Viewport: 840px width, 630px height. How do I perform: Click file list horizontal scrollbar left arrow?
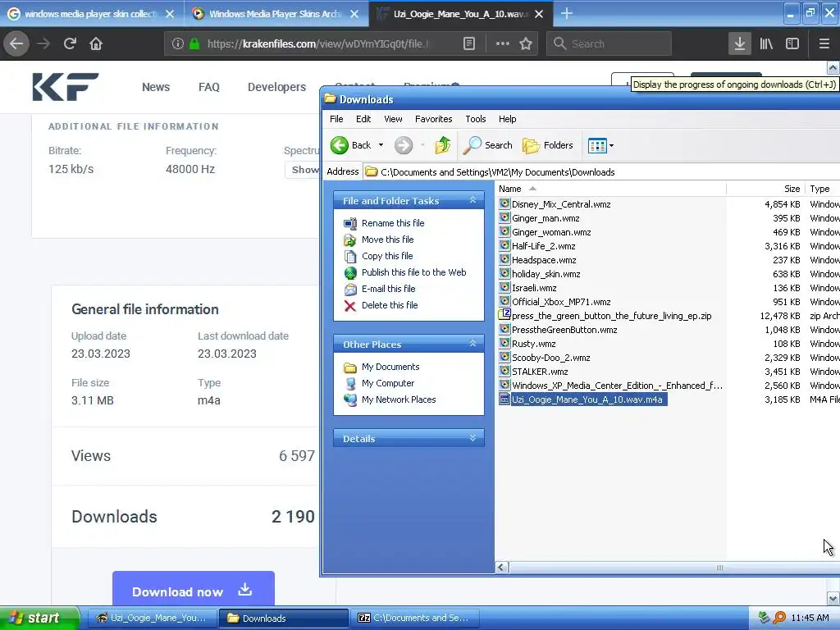[501, 568]
